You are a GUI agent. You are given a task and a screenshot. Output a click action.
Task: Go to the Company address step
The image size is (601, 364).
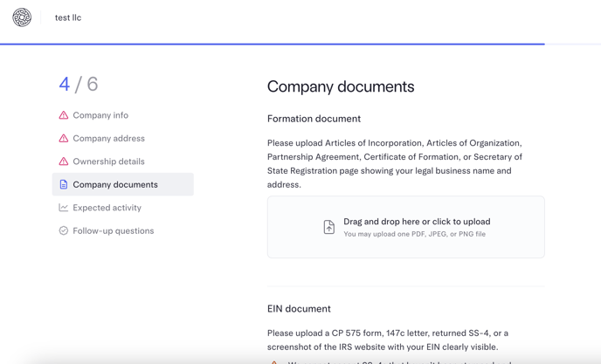click(x=108, y=139)
